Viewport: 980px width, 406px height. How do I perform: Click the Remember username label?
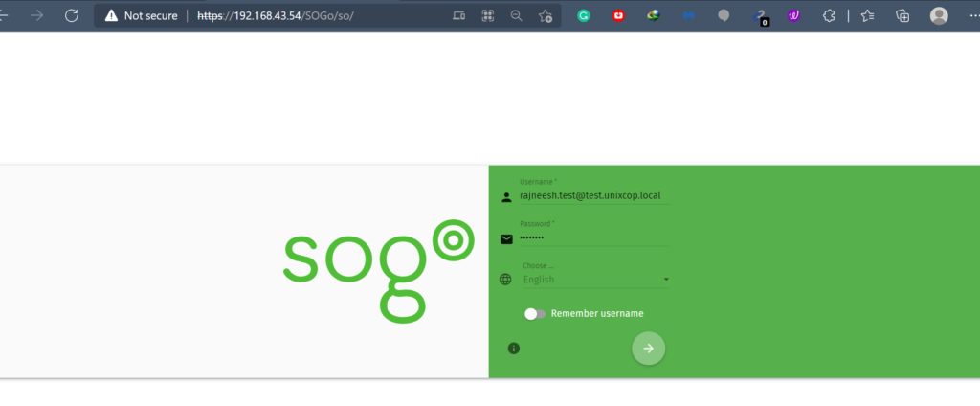(x=597, y=313)
